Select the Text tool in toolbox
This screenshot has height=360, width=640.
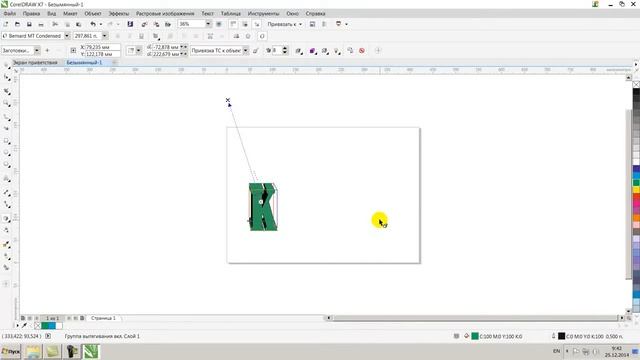(x=7, y=179)
